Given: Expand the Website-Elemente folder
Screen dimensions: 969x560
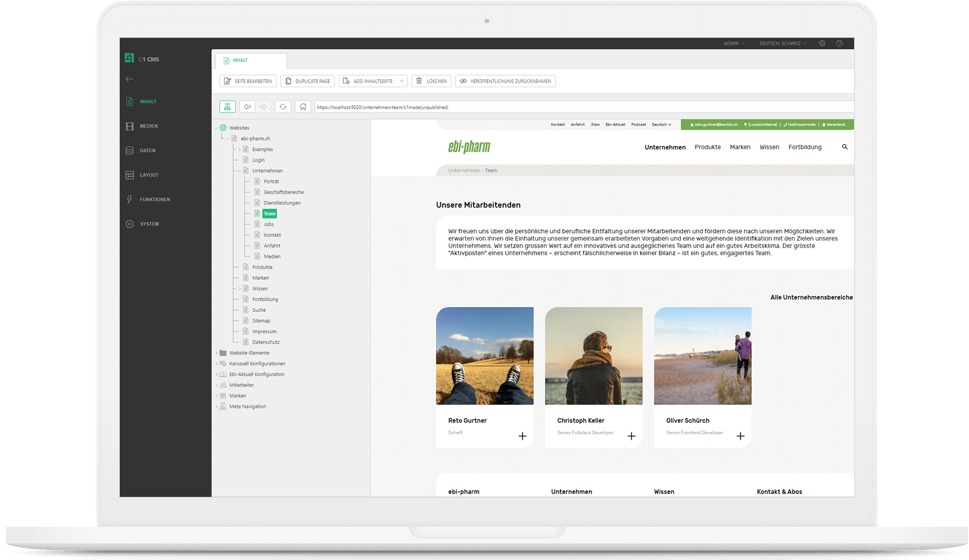Looking at the screenshot, I should pos(217,353).
